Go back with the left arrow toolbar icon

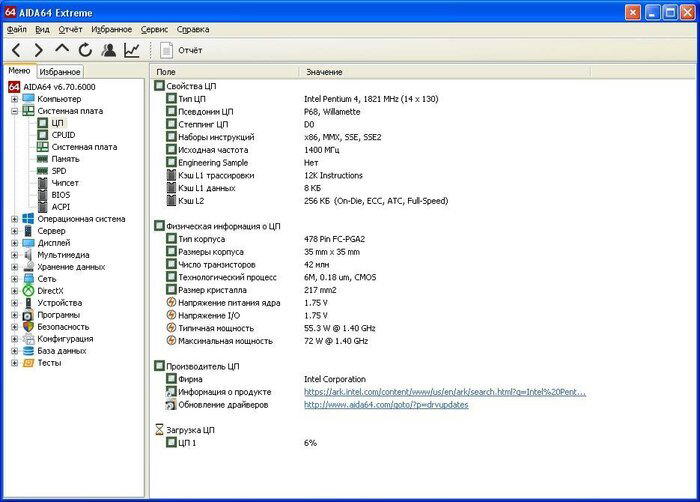(16, 50)
